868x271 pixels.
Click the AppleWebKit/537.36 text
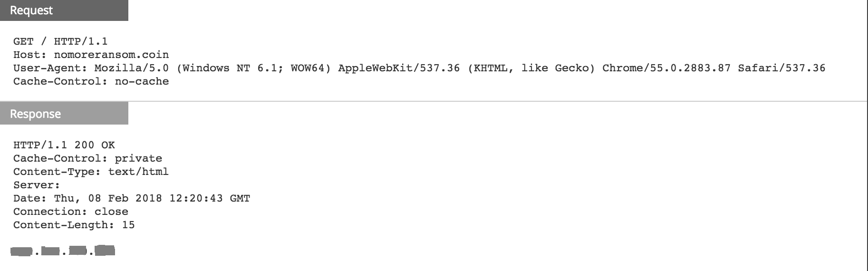coord(399,68)
